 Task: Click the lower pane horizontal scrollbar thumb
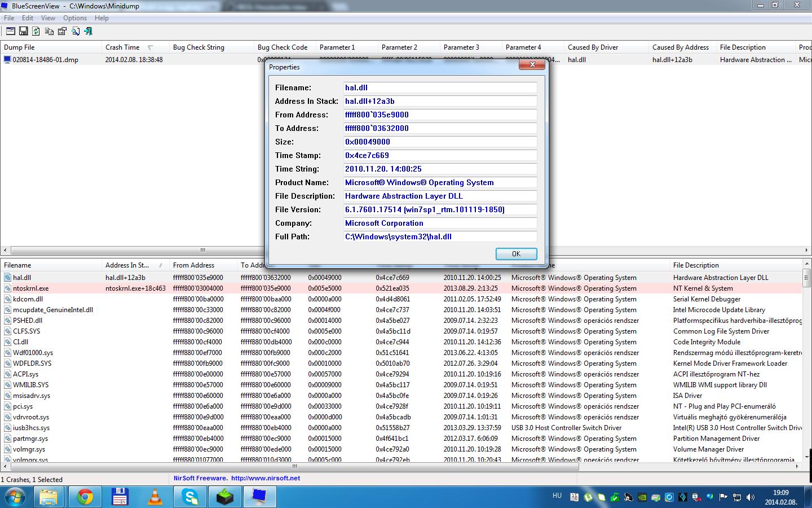[x=294, y=466]
